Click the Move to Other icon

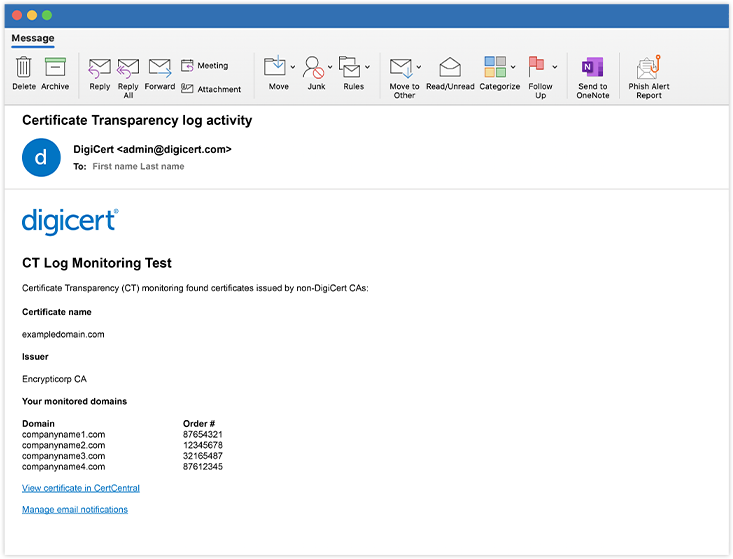pyautogui.click(x=401, y=68)
